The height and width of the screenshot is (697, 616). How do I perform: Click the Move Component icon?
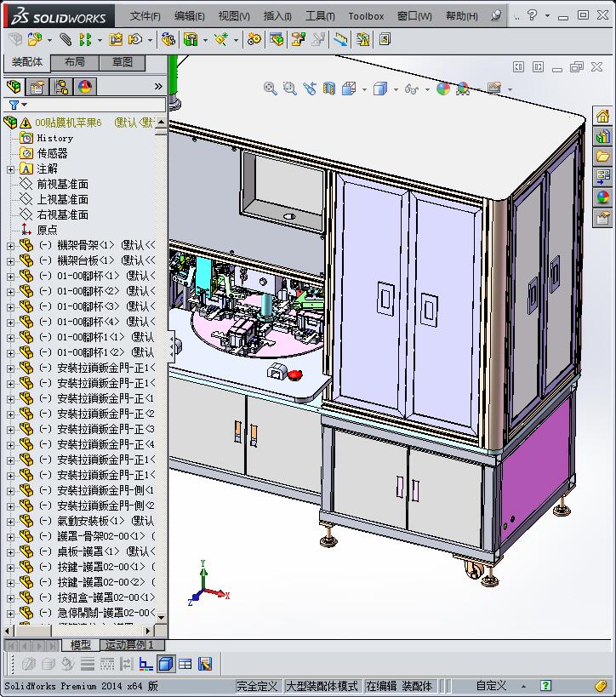coord(135,39)
